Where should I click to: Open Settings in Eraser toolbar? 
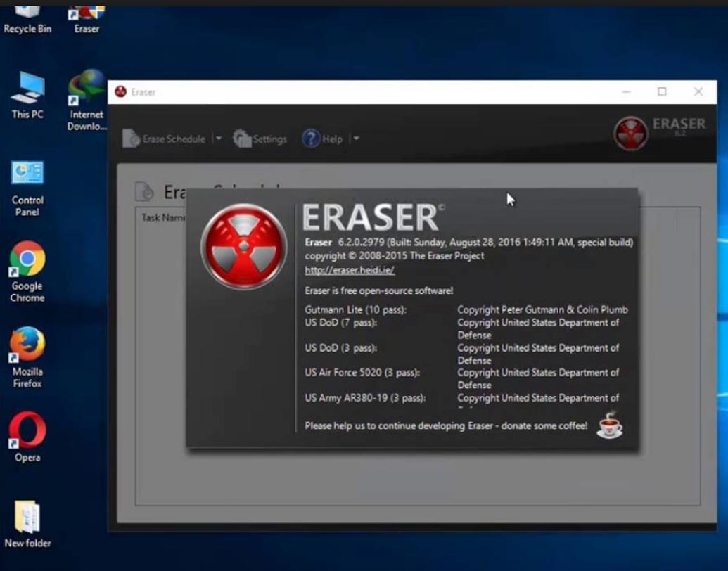click(x=260, y=139)
